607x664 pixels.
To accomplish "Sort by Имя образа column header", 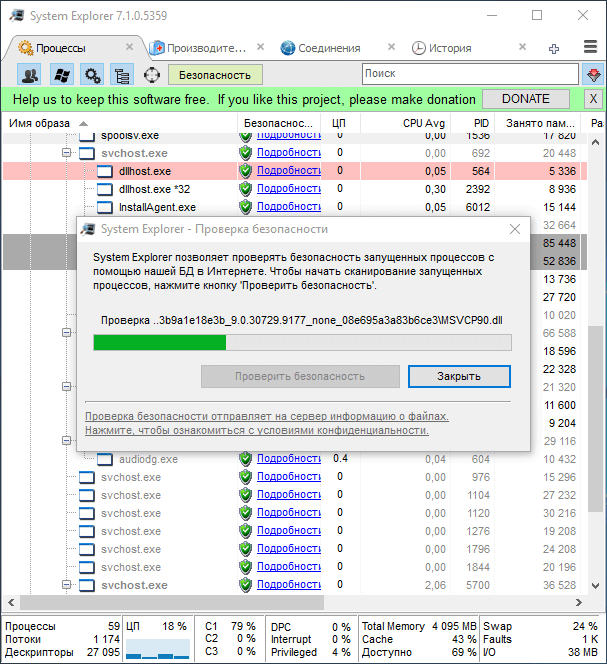I will [119, 123].
